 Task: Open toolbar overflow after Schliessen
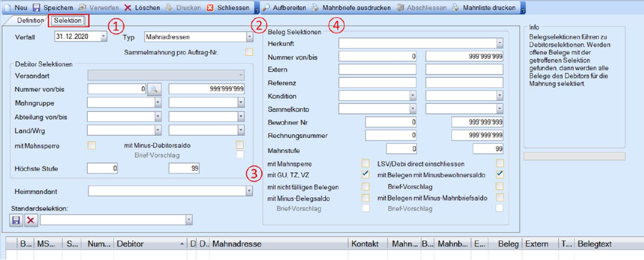click(257, 8)
